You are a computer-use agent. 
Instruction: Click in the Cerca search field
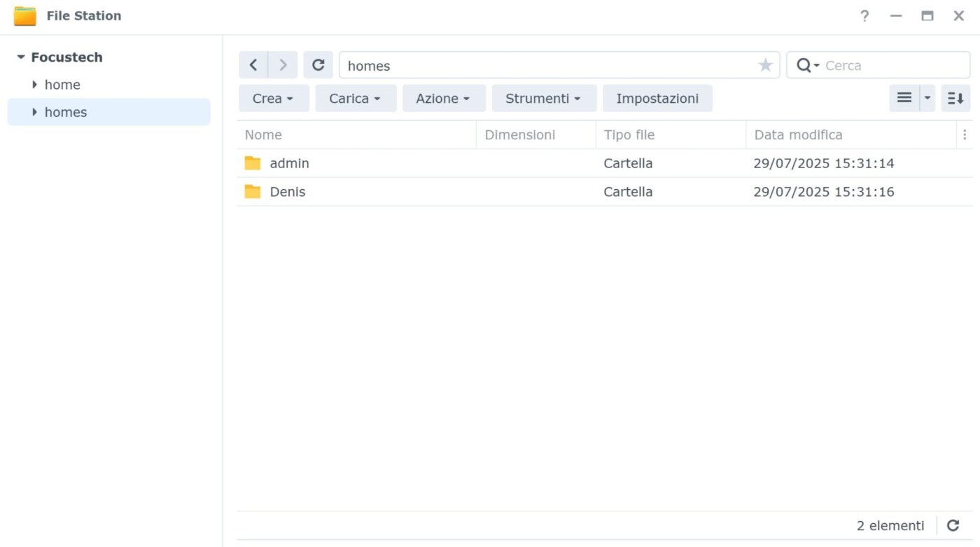(892, 65)
